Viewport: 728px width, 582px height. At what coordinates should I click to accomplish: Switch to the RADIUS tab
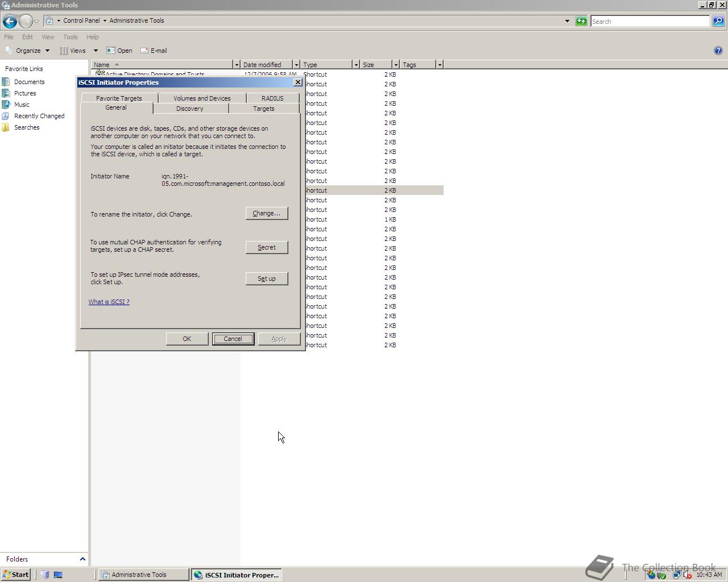tap(272, 98)
